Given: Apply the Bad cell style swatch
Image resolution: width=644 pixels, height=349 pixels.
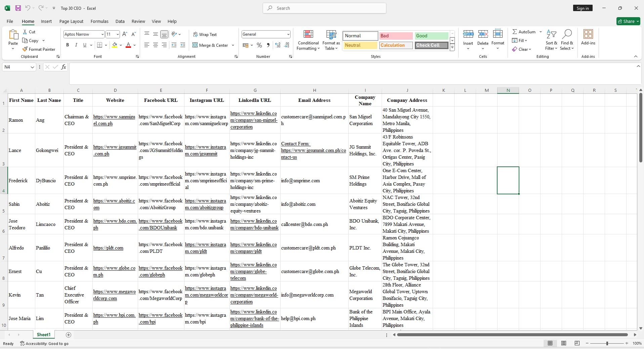Looking at the screenshot, I should tap(396, 36).
